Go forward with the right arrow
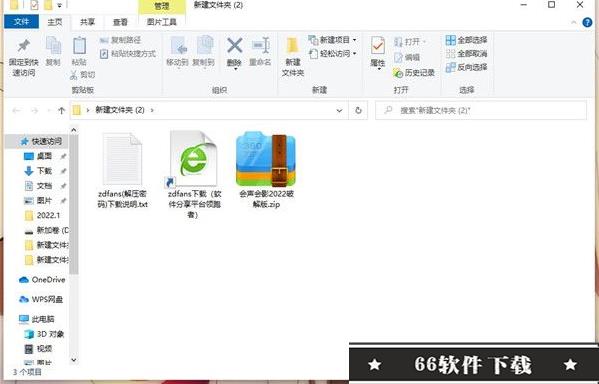 [x=34, y=110]
